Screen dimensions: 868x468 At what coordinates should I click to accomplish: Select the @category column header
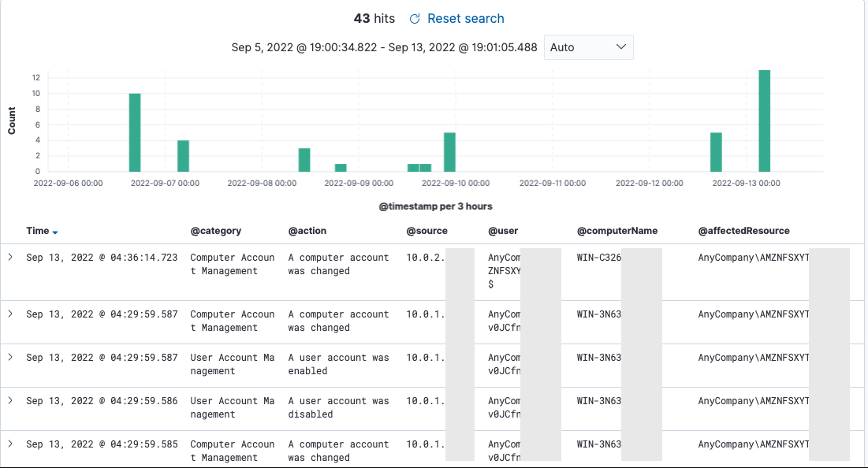216,231
